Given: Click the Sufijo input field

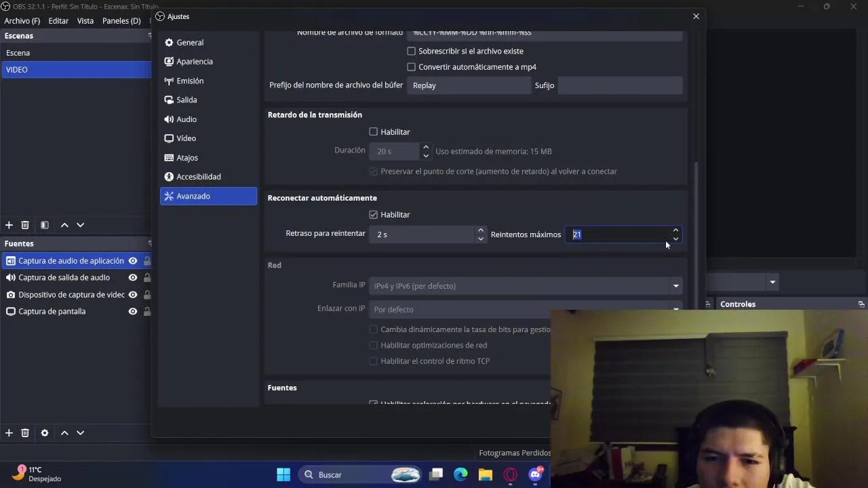Looking at the screenshot, I should tap(620, 85).
